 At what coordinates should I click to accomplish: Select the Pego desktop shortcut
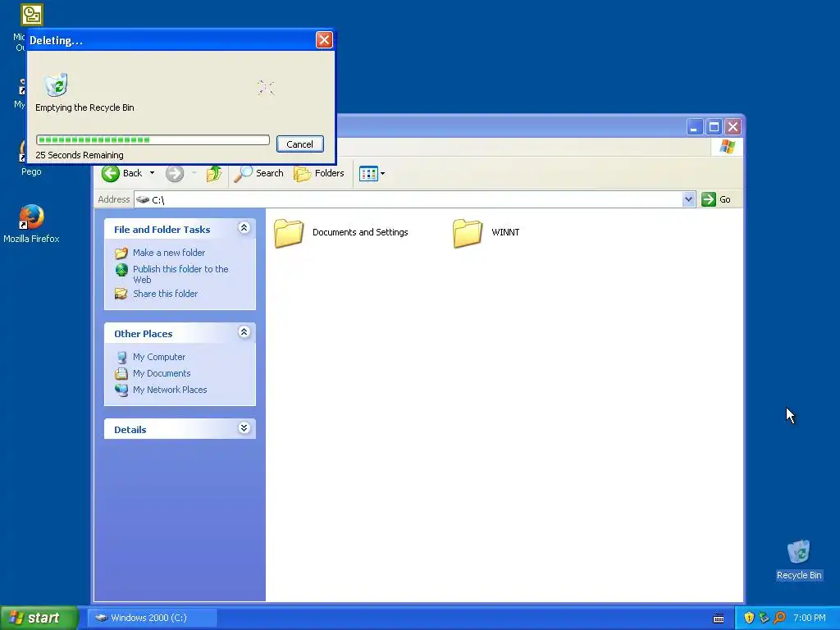(31, 171)
